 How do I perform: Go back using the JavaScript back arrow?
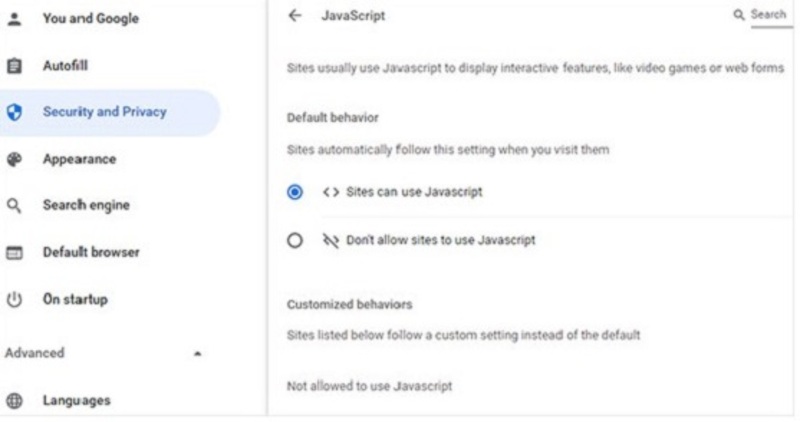tap(294, 16)
